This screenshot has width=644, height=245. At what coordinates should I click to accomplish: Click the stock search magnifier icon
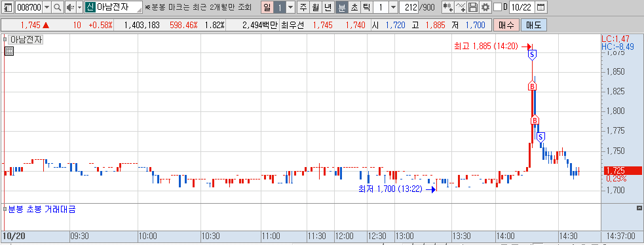58,7
